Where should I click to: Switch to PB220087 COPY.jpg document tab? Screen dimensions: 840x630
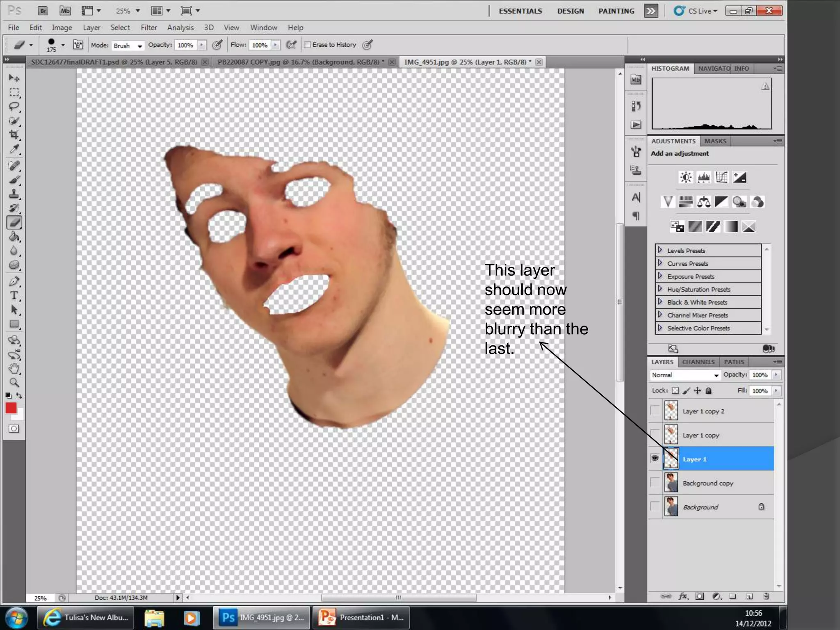click(x=301, y=62)
